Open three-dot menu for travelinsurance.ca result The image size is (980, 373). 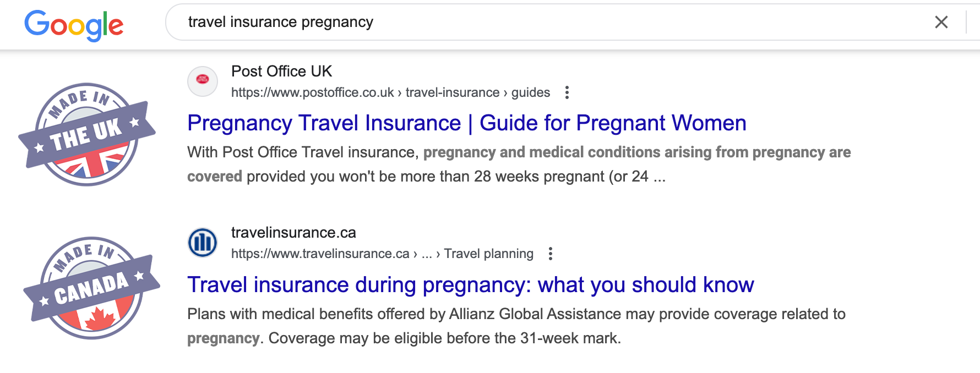(x=550, y=254)
